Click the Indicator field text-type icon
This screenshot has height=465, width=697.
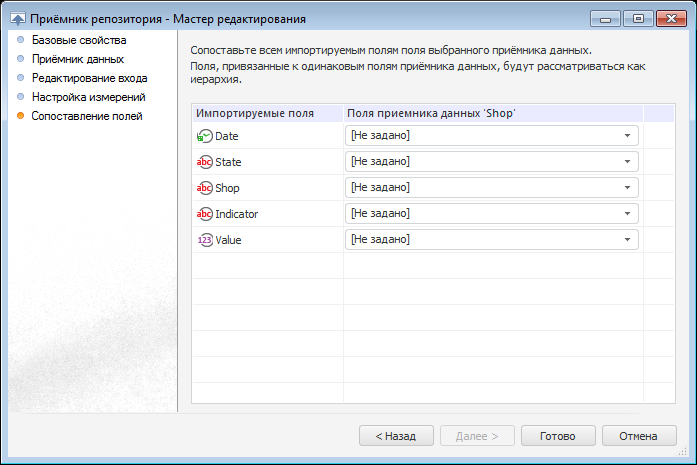(x=205, y=214)
